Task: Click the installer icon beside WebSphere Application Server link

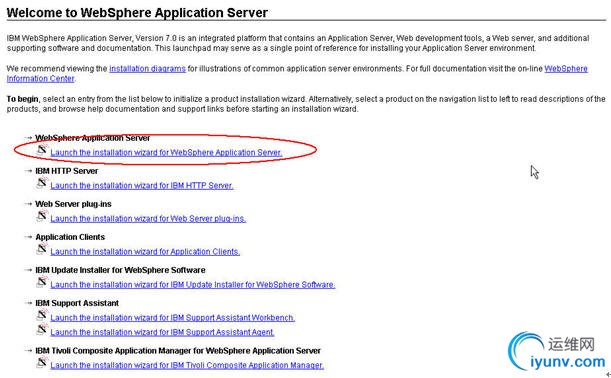Action: 42,150
